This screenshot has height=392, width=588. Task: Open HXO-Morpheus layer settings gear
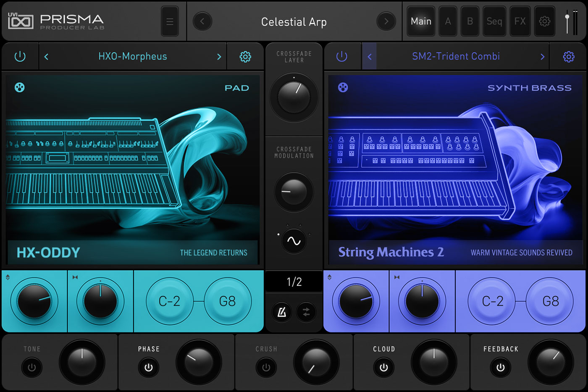245,56
